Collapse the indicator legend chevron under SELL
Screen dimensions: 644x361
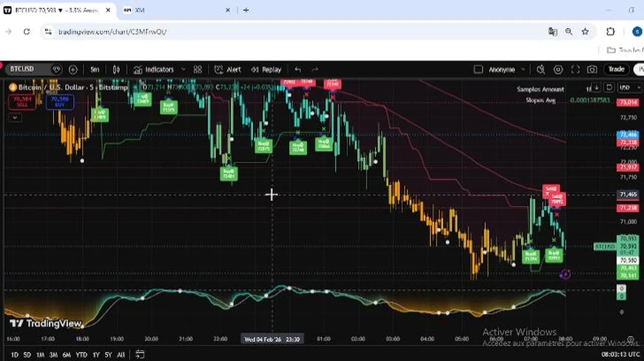click(x=15, y=117)
